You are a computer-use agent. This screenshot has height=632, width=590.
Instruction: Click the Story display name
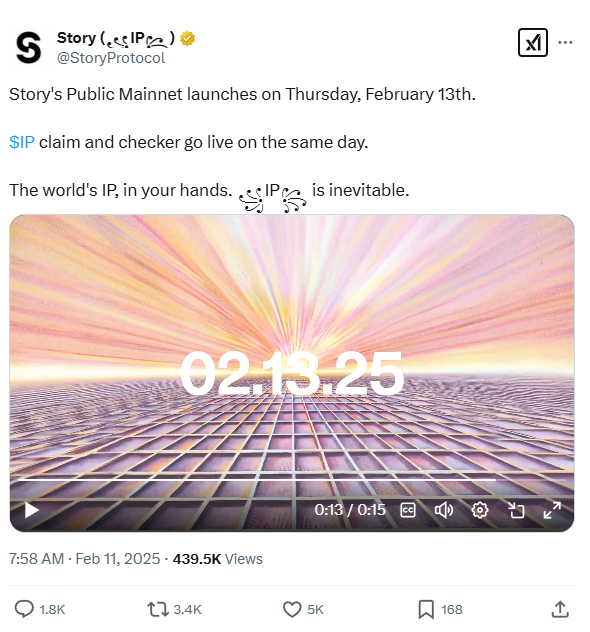pos(116,38)
